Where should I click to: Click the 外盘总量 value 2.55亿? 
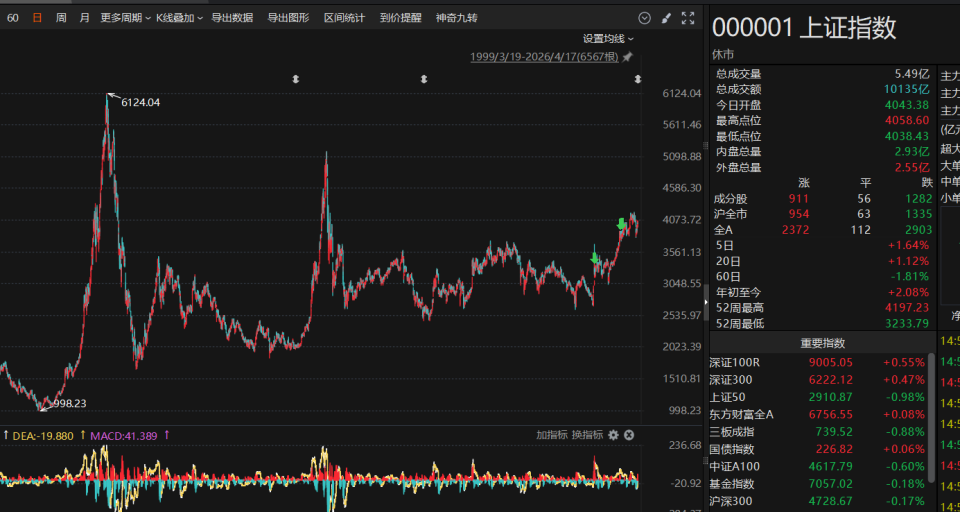(x=911, y=167)
